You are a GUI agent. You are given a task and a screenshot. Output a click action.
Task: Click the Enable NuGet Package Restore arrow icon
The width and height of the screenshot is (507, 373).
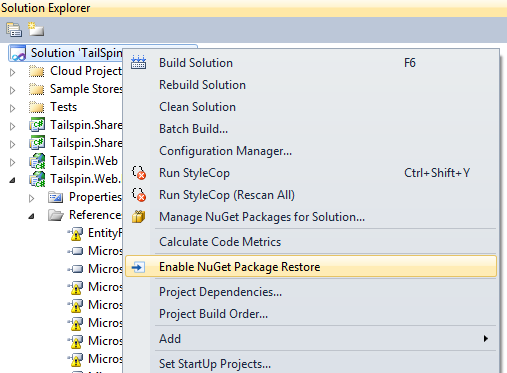point(138,267)
